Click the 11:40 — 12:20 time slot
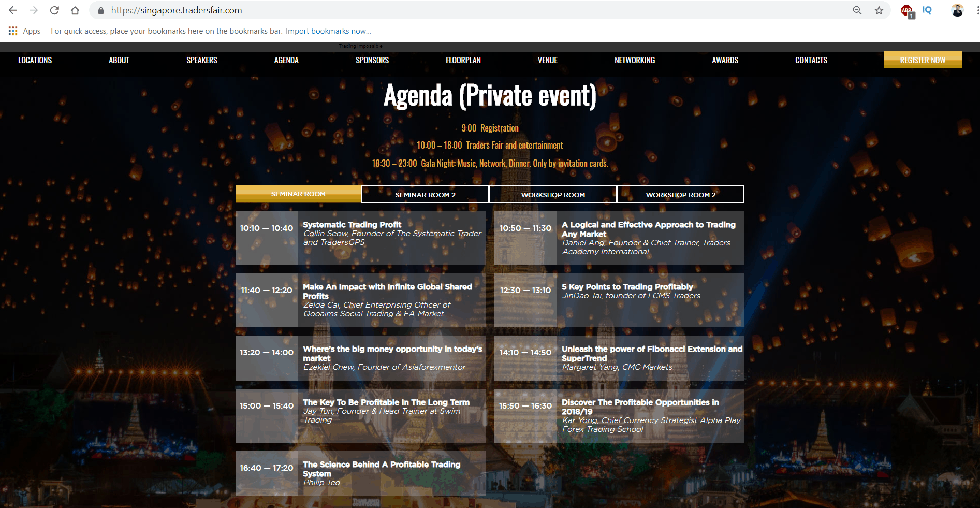 (267, 291)
